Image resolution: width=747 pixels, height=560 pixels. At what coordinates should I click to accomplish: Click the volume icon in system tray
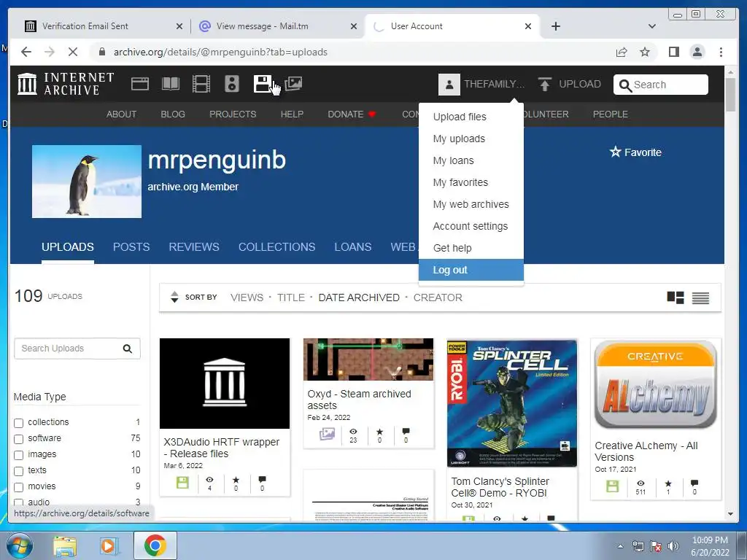673,546
